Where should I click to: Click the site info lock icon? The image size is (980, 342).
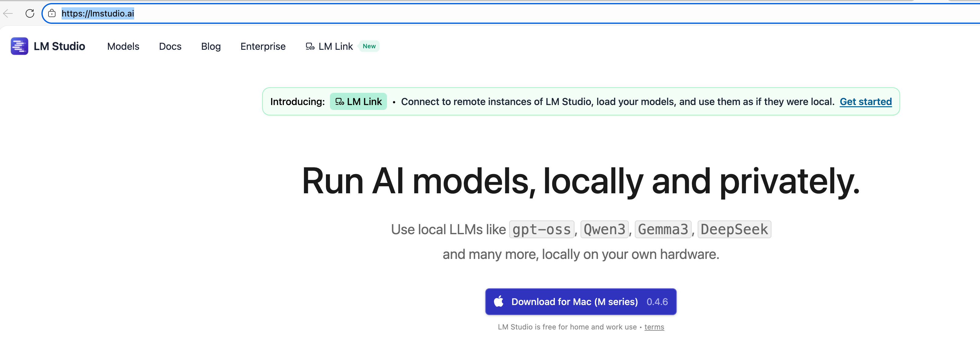point(52,14)
